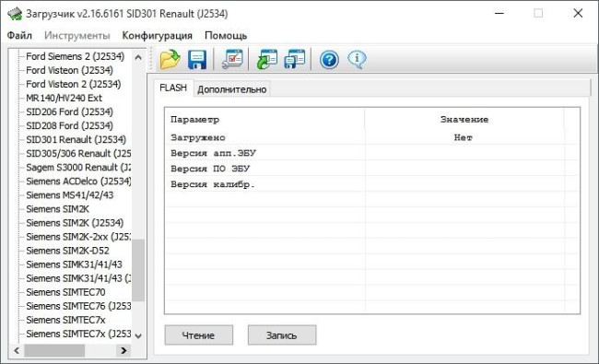Click the Версия апп.ЭБУ row

pyautogui.click(x=372, y=153)
